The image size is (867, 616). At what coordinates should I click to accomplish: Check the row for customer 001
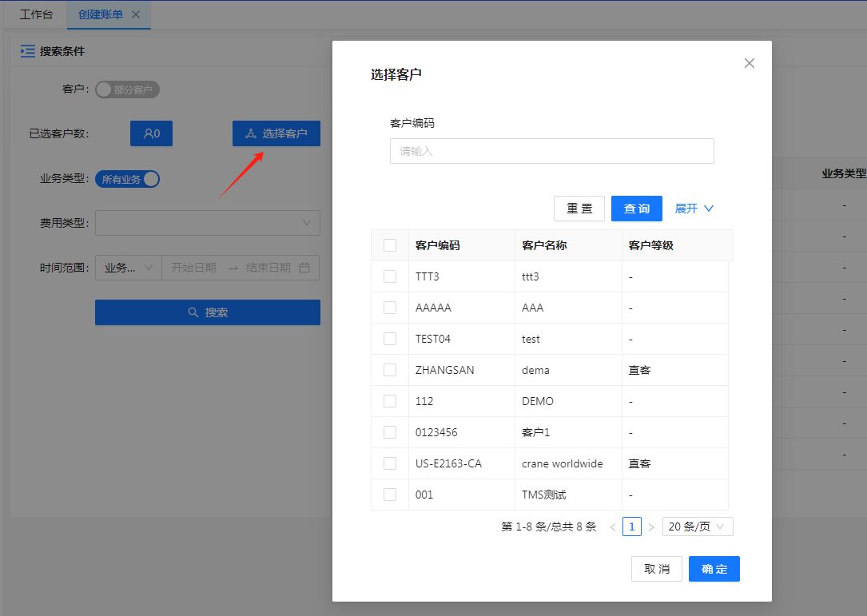(390, 495)
